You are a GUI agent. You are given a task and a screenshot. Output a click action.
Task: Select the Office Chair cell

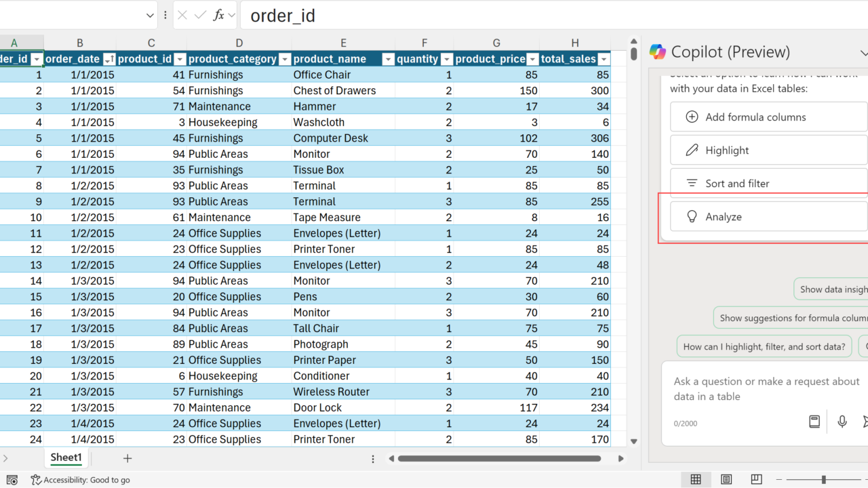click(x=343, y=75)
